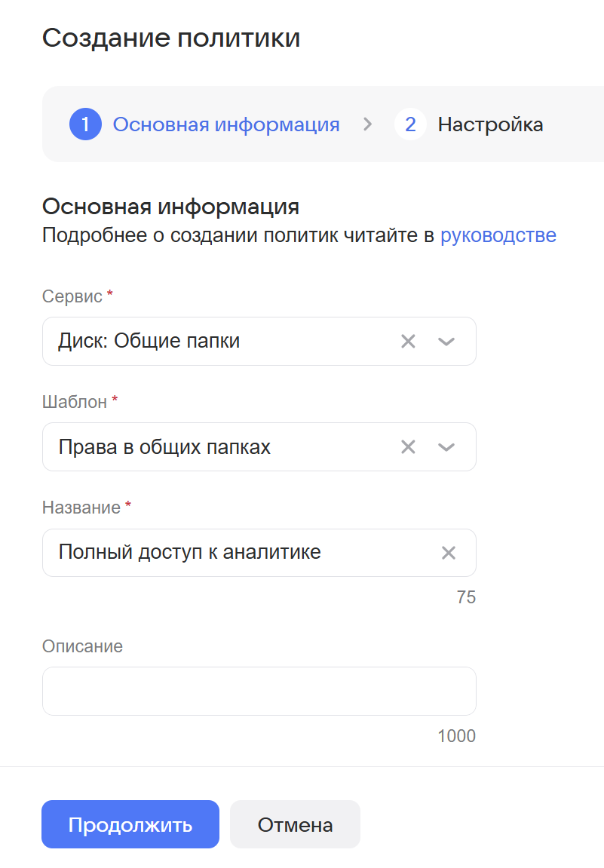Go to the "Основная информация" step label
604x868 pixels.
[225, 124]
